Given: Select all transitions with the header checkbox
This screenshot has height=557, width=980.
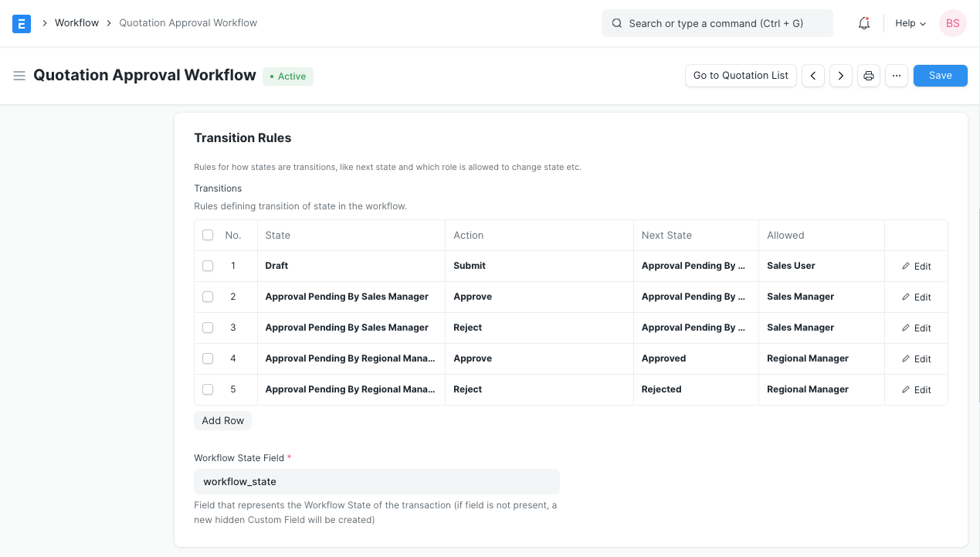Looking at the screenshot, I should click(x=207, y=235).
